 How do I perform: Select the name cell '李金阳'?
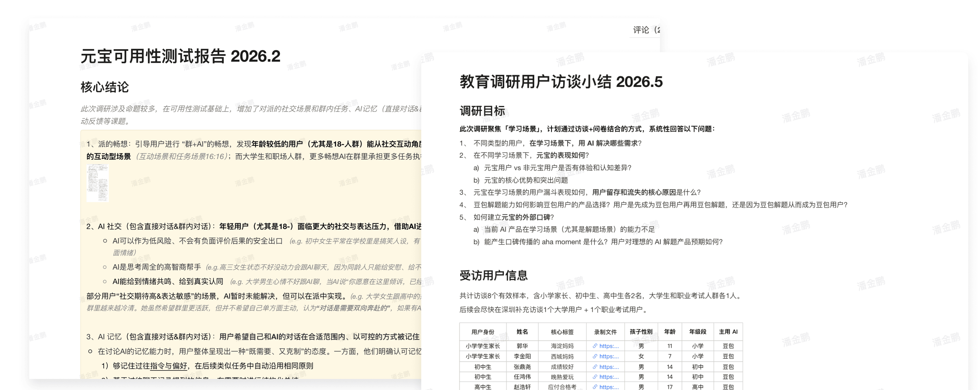click(522, 357)
